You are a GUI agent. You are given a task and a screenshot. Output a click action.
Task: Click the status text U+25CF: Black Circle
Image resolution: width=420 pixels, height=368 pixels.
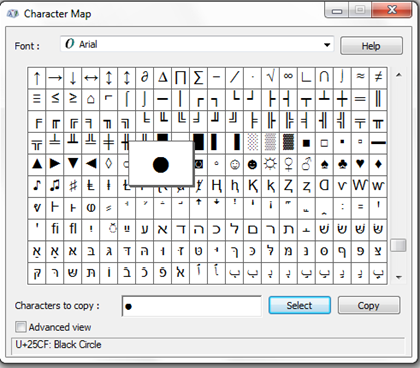(58, 344)
